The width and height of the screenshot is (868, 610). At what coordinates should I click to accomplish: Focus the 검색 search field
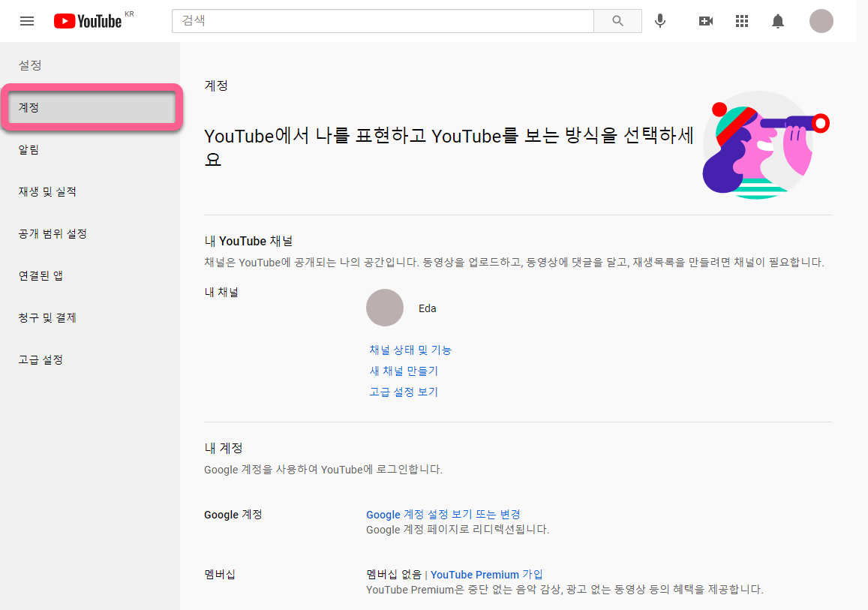tap(383, 21)
